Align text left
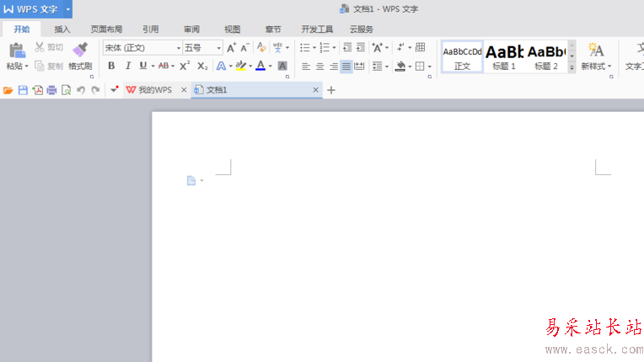Viewport: 644px width, 362px height. click(306, 66)
